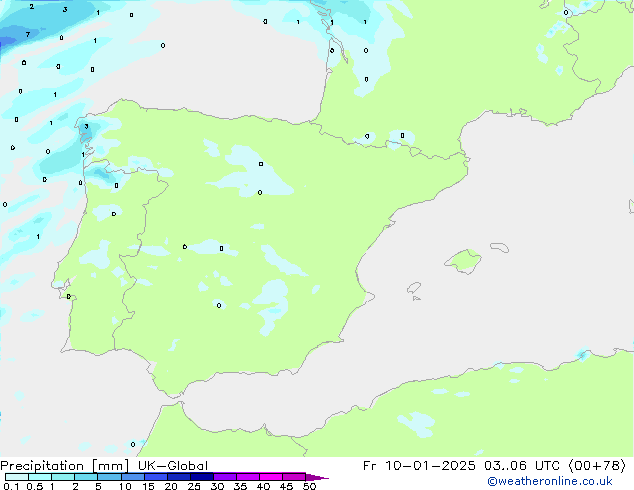Click the Menorca island outline
This screenshot has width=634, height=490.
[x=500, y=247]
